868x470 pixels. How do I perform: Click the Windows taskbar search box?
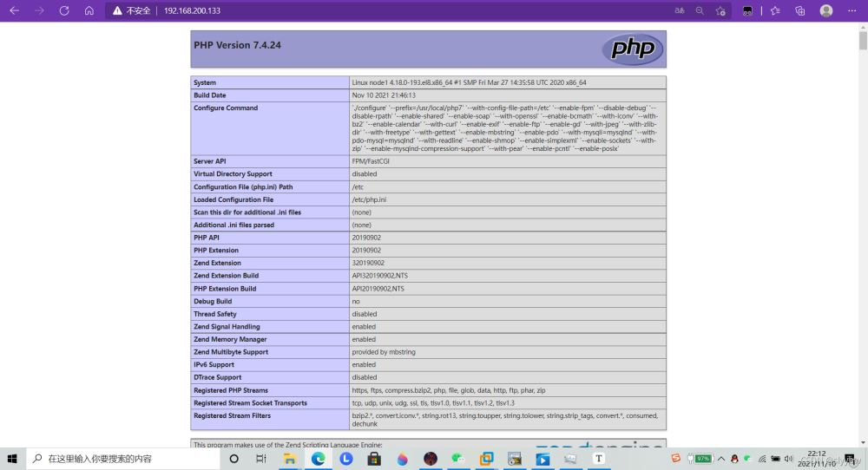pyautogui.click(x=122, y=458)
